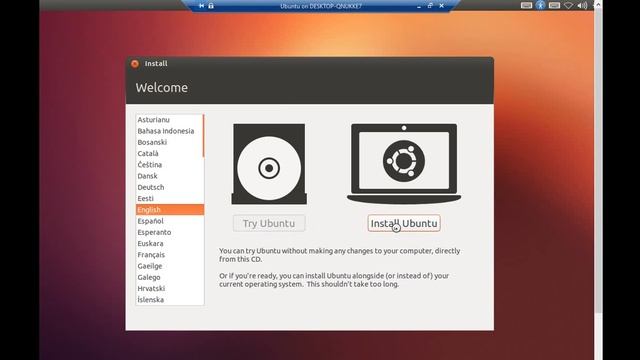Select Asturianu in the language list
The height and width of the screenshot is (360, 640).
169,120
